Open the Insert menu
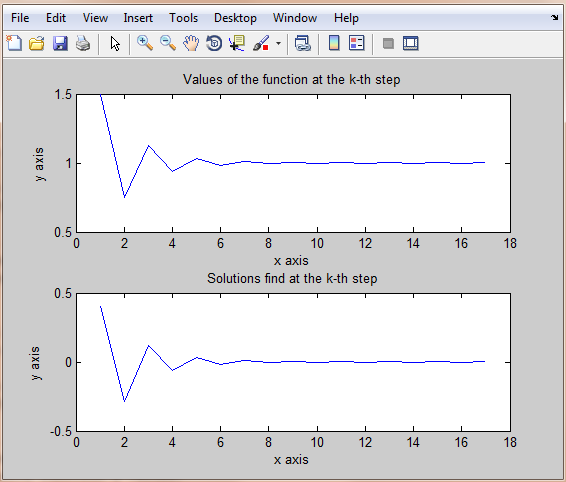This screenshot has height=482, width=566. click(x=138, y=18)
